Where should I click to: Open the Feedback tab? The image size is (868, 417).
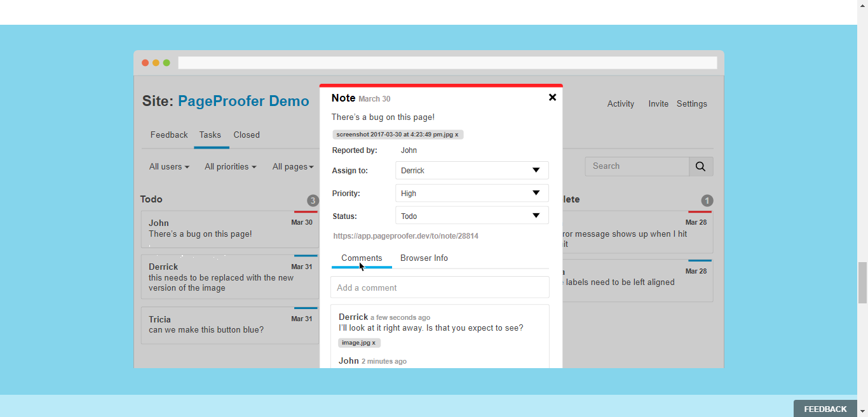(x=169, y=135)
